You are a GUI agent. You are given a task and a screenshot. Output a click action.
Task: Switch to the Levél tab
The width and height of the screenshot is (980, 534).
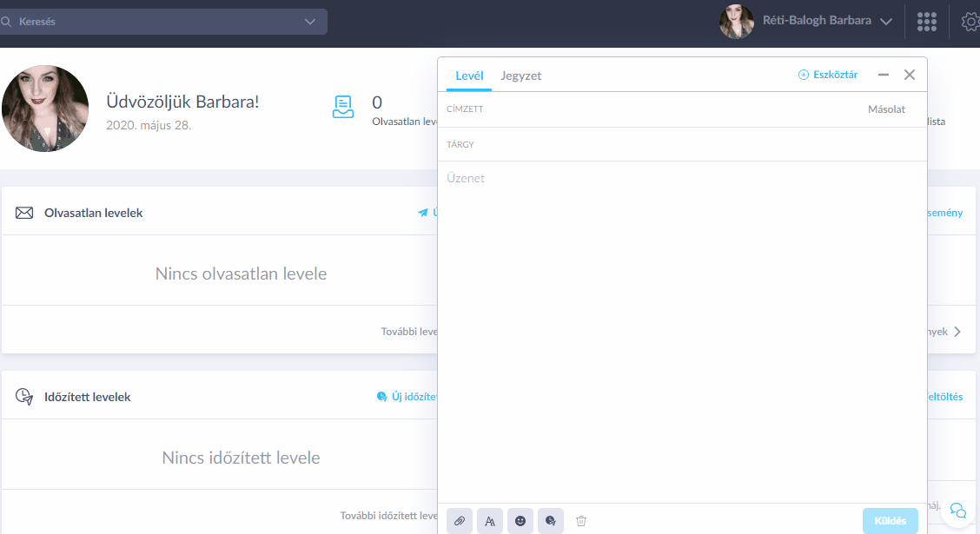click(469, 76)
